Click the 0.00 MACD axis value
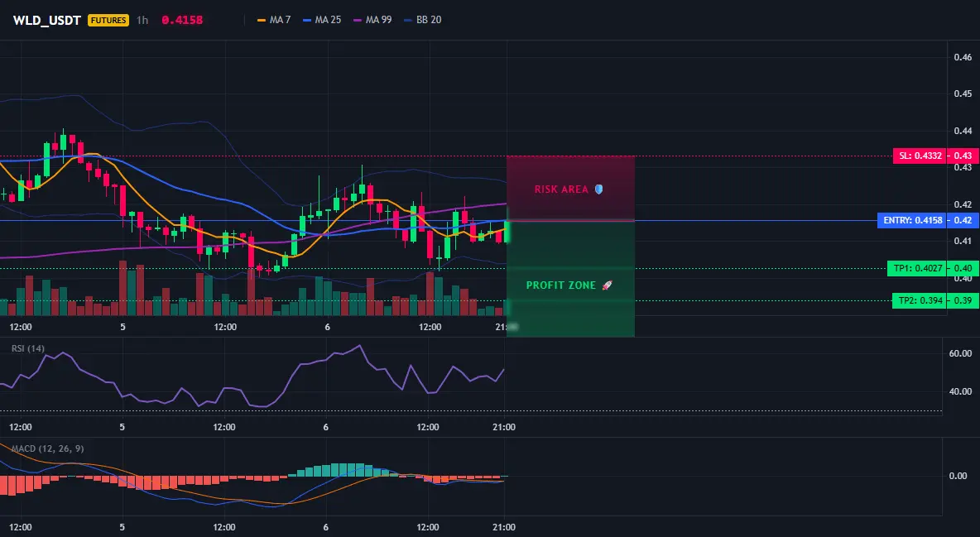Image resolution: width=980 pixels, height=537 pixels. [x=958, y=476]
